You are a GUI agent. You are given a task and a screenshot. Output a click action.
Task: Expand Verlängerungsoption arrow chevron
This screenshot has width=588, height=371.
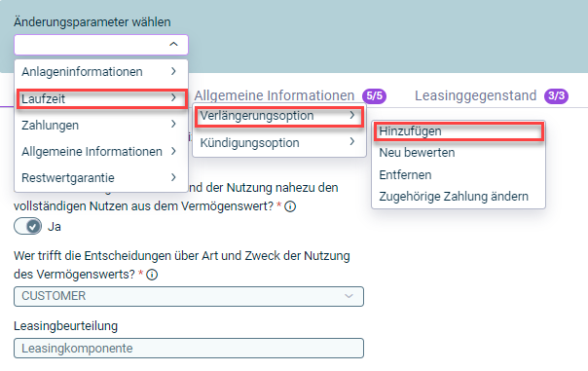351,115
